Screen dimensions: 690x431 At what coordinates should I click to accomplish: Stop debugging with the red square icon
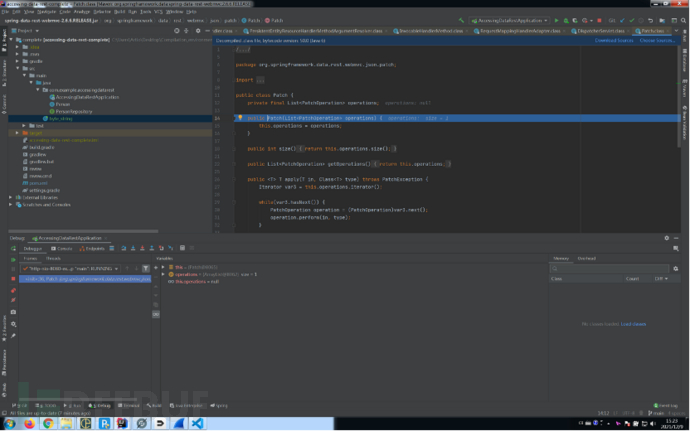[x=13, y=279]
